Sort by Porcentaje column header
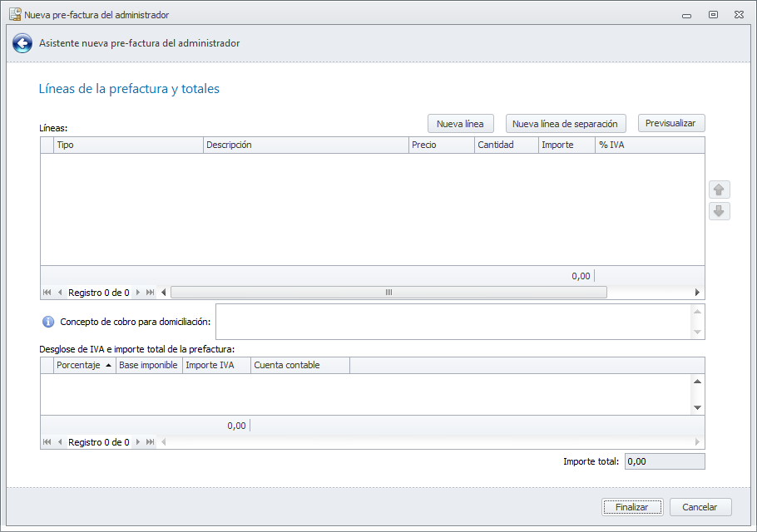The width and height of the screenshot is (757, 532). 84,365
